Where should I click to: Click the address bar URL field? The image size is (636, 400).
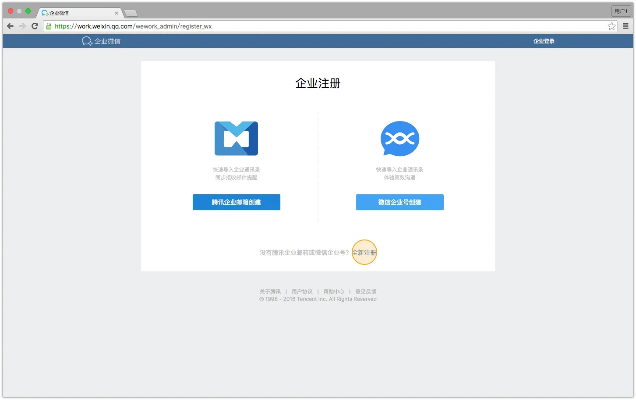click(329, 26)
